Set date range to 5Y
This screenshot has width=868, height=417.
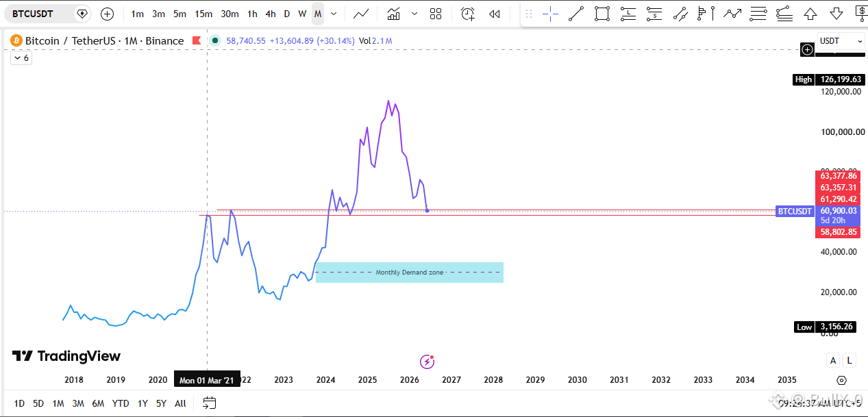click(x=161, y=403)
